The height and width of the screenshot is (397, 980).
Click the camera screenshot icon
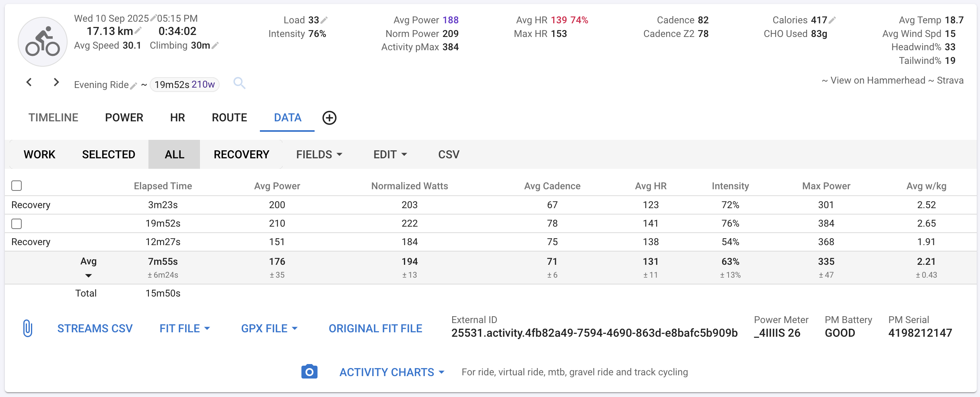[x=309, y=372]
